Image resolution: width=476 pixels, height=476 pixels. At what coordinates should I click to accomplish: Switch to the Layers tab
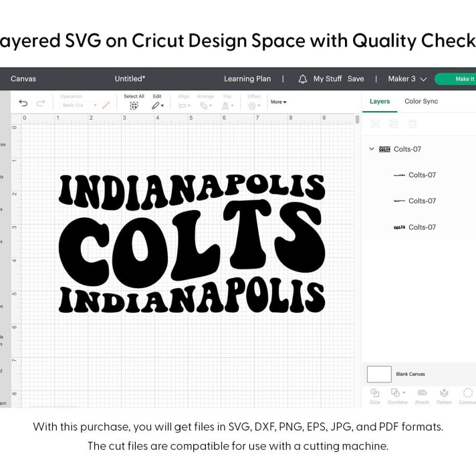click(380, 102)
